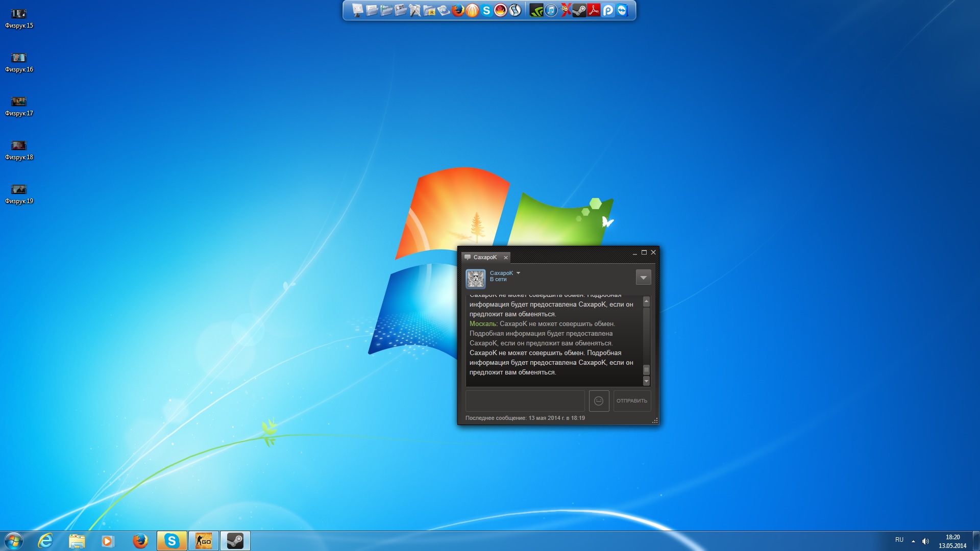This screenshot has width=980, height=551.
Task: Click the RU language indicator
Action: coord(899,540)
